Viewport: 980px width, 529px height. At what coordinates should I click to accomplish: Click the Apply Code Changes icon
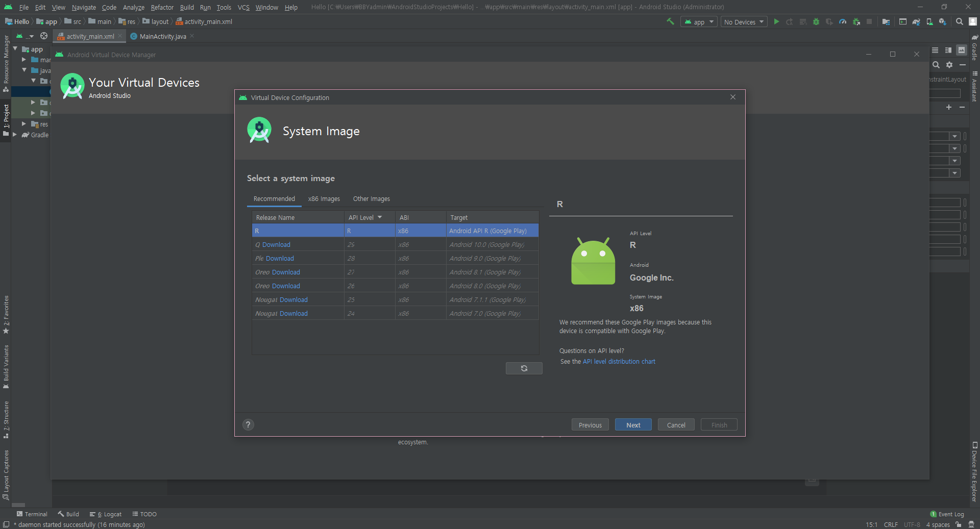point(803,21)
